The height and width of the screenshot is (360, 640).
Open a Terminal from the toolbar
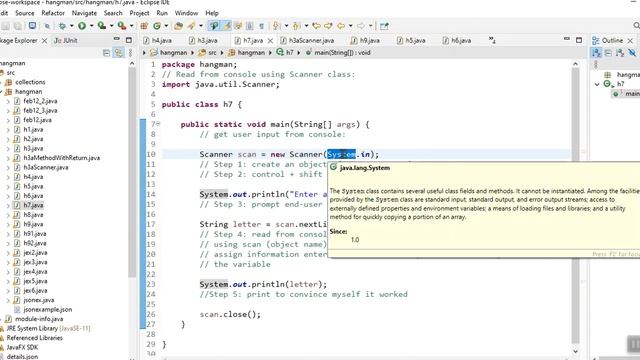click(x=32, y=26)
